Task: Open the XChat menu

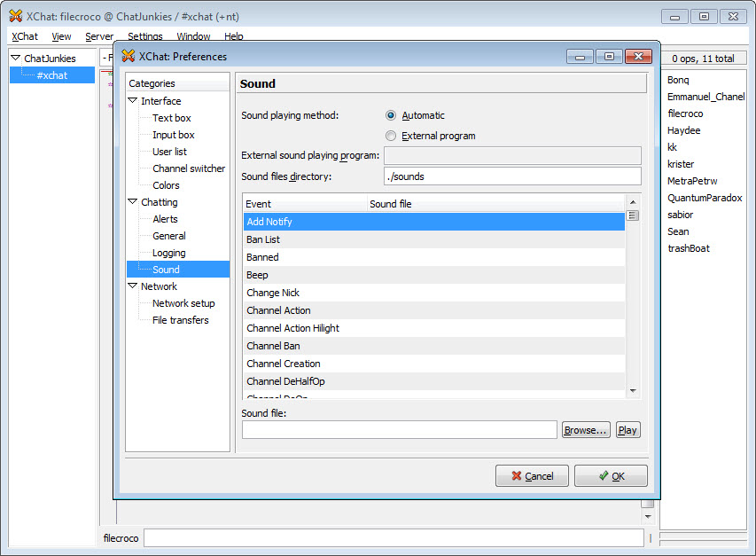Action: (25, 36)
